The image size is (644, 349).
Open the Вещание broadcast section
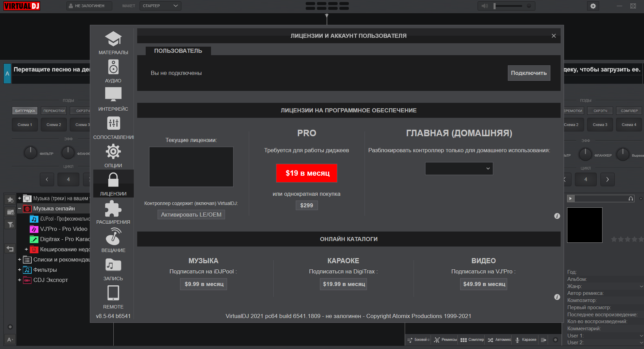113,241
